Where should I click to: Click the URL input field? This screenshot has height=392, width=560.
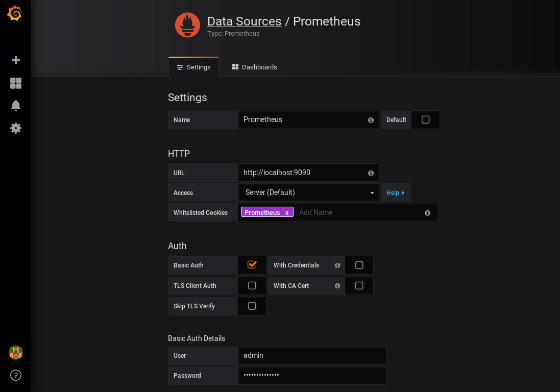tap(308, 173)
